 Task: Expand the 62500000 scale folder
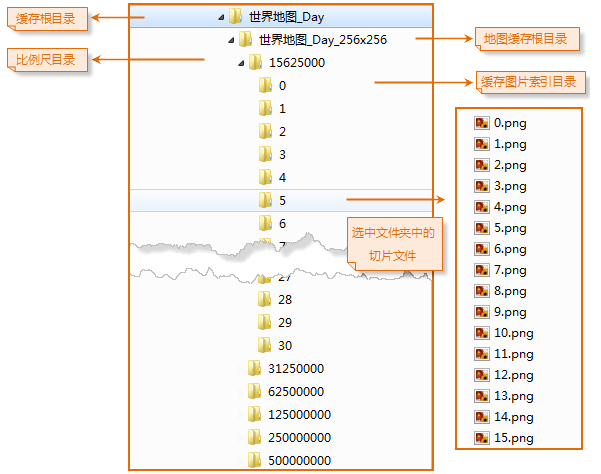[240, 392]
